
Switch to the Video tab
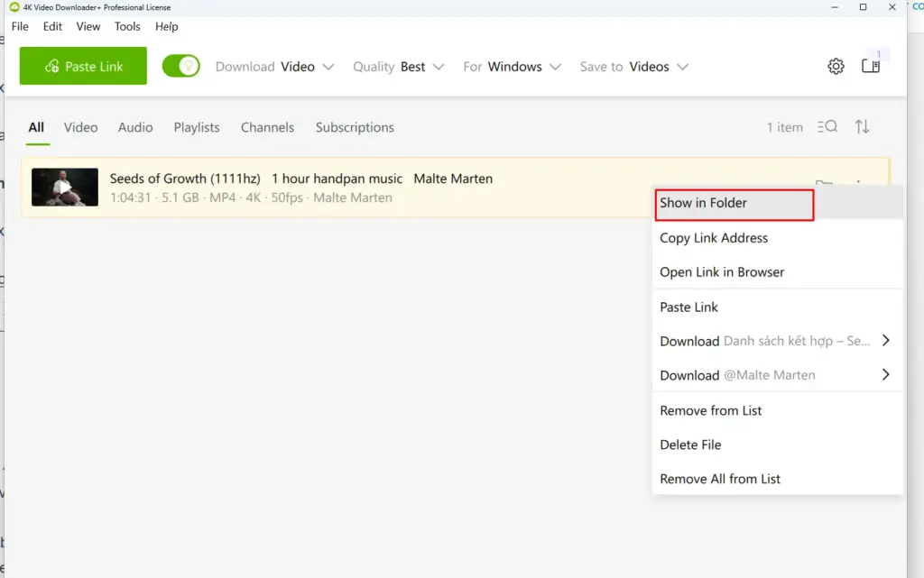click(80, 127)
